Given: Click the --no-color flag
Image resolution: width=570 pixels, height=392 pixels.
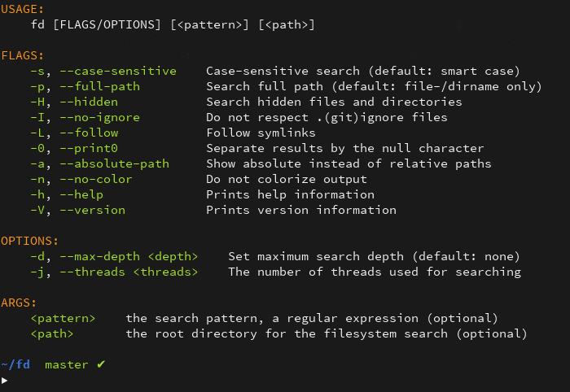Looking at the screenshot, I should tap(96, 179).
